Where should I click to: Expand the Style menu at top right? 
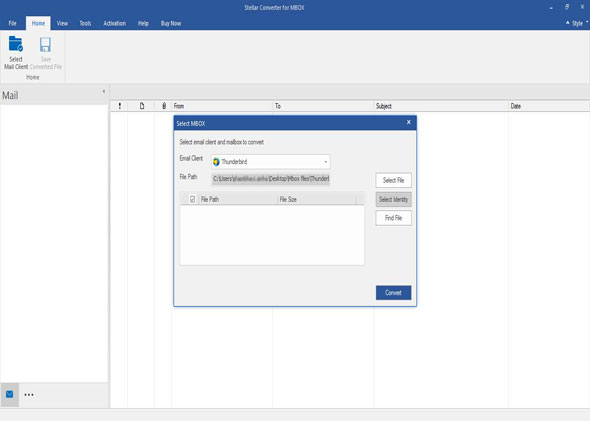(577, 23)
